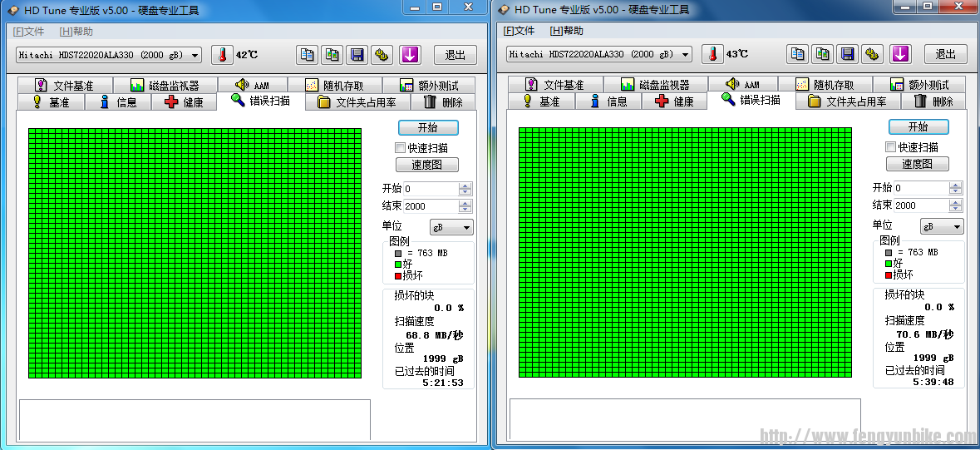Open the 帮助 menu in the 43°C window
This screenshot has width=980, height=450.
click(x=567, y=32)
